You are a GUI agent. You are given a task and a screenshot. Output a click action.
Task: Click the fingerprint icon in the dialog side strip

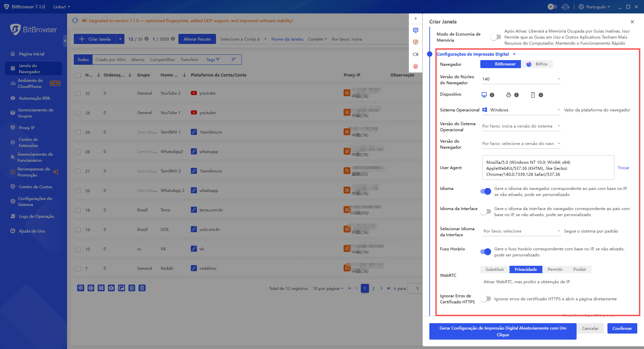pyautogui.click(x=416, y=67)
